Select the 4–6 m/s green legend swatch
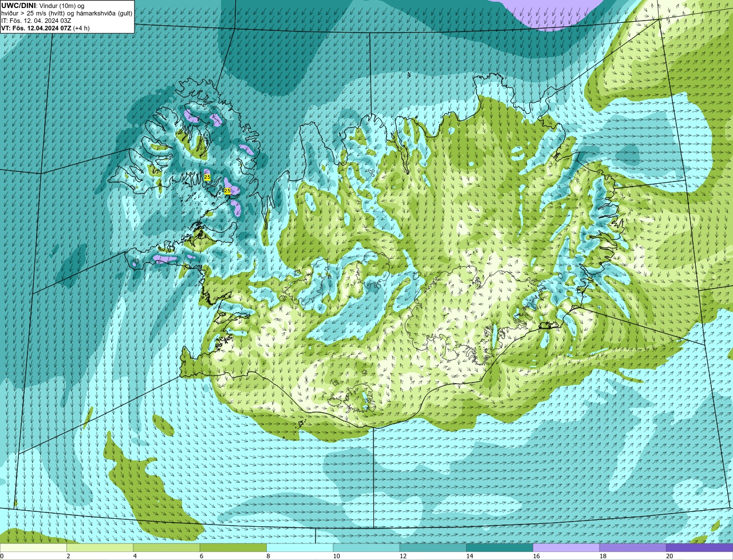733x560 pixels. pos(167,548)
